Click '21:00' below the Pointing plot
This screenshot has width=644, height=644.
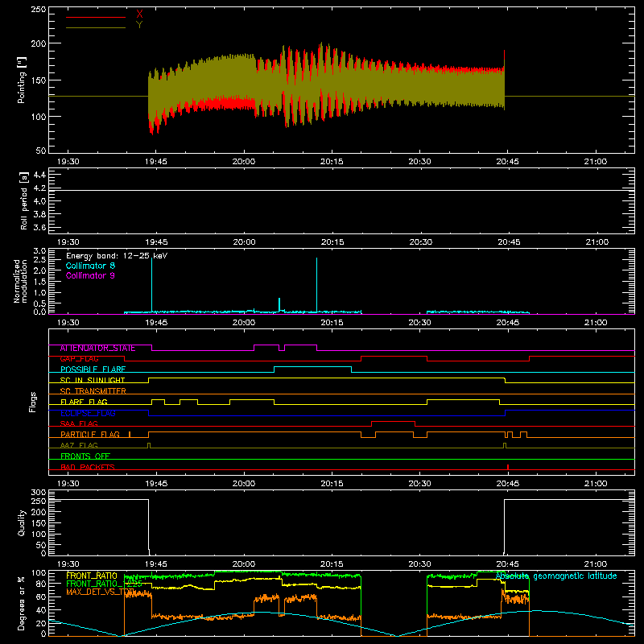pyautogui.click(x=595, y=162)
